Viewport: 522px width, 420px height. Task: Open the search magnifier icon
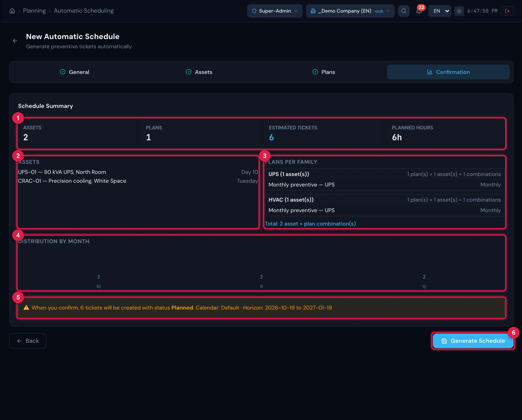pyautogui.click(x=404, y=11)
